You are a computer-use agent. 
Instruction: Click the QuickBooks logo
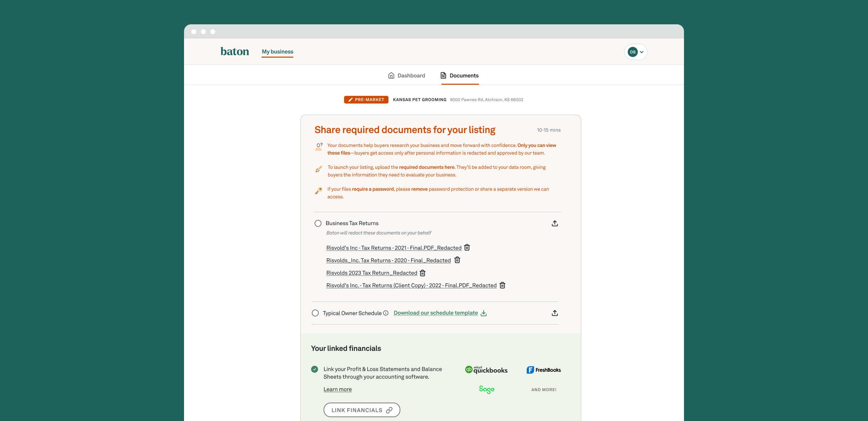pos(486,370)
